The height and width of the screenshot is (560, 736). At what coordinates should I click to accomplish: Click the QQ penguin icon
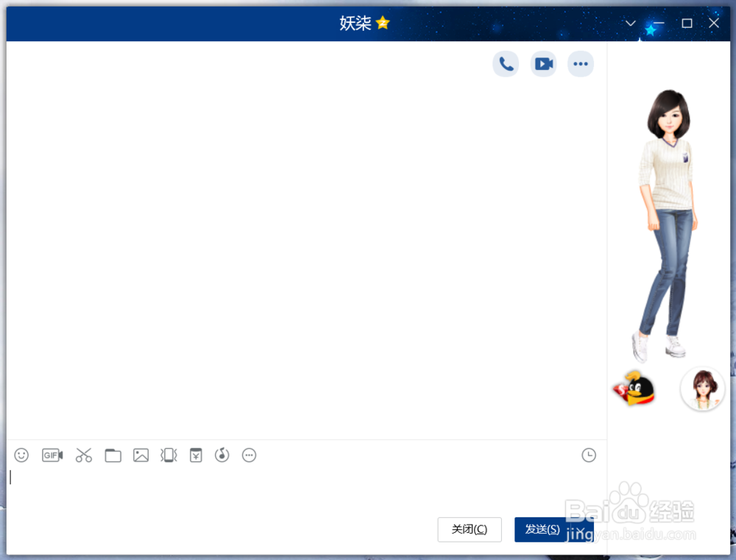634,389
